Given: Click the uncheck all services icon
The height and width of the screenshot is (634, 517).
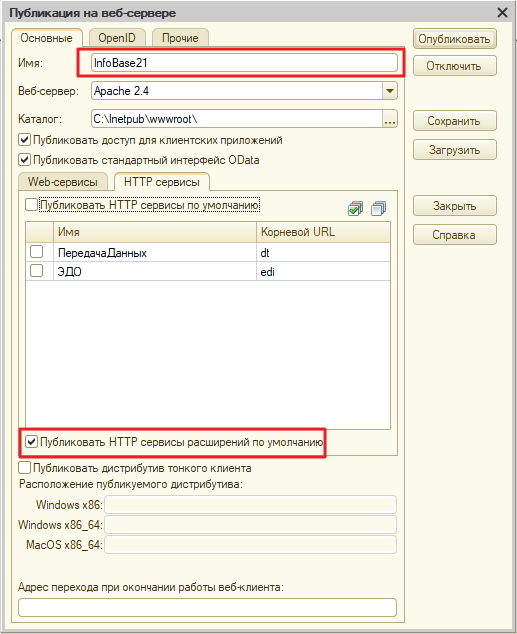Looking at the screenshot, I should point(378,209).
